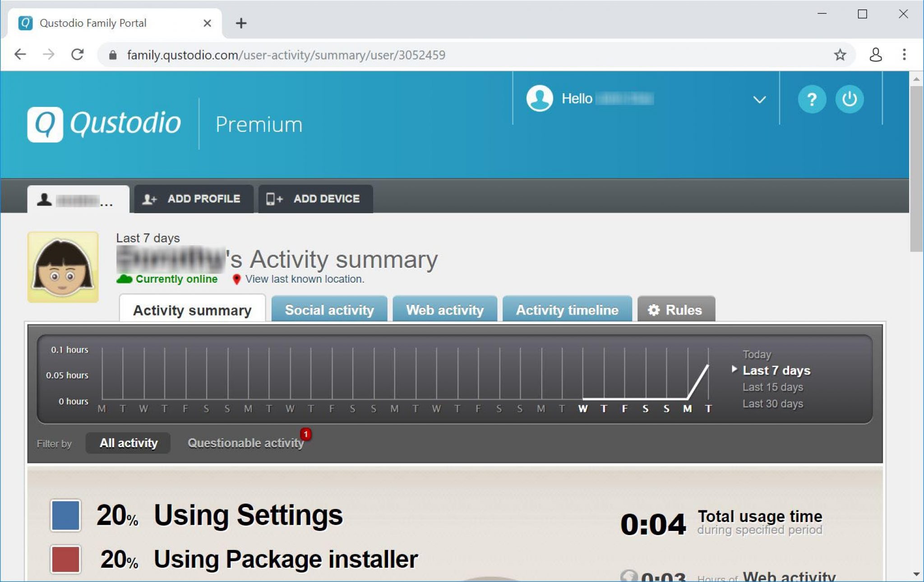Select the Last 30 days option
This screenshot has height=582, width=924.
773,402
